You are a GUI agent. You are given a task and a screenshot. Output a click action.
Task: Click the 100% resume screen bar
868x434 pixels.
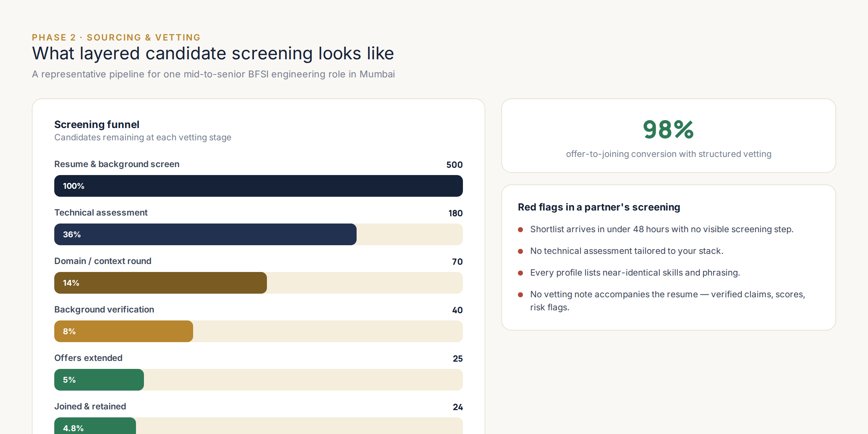tap(259, 186)
